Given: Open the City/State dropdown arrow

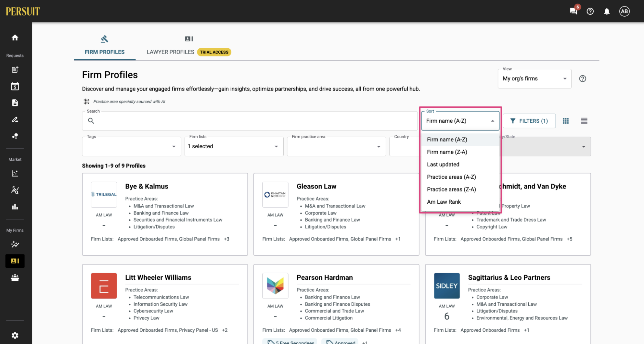Looking at the screenshot, I should tap(584, 147).
